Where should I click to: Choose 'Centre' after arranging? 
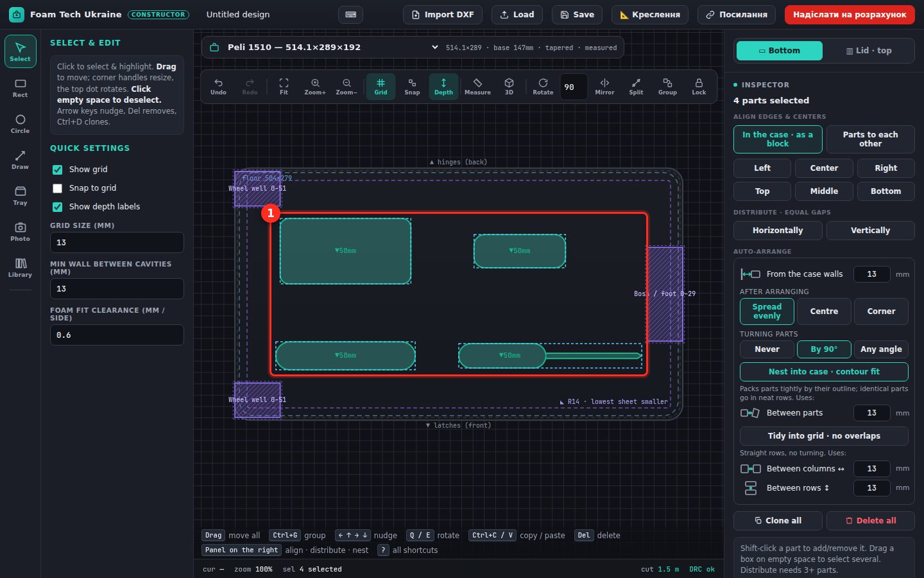pos(824,311)
